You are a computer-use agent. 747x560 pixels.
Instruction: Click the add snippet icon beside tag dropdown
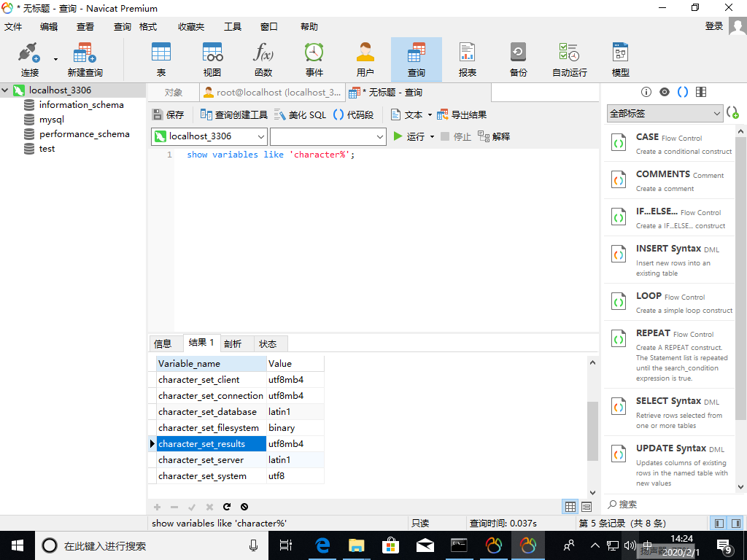pyautogui.click(x=732, y=113)
